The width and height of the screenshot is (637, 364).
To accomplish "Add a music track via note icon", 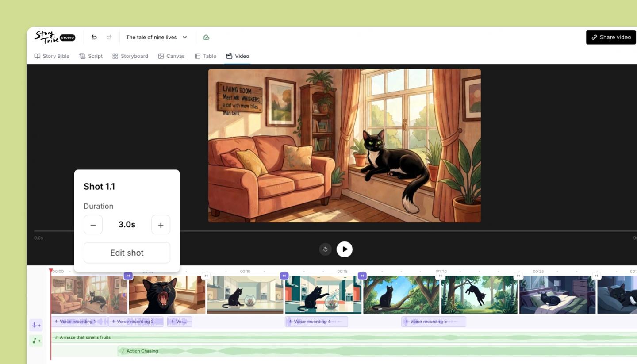I will (36, 341).
